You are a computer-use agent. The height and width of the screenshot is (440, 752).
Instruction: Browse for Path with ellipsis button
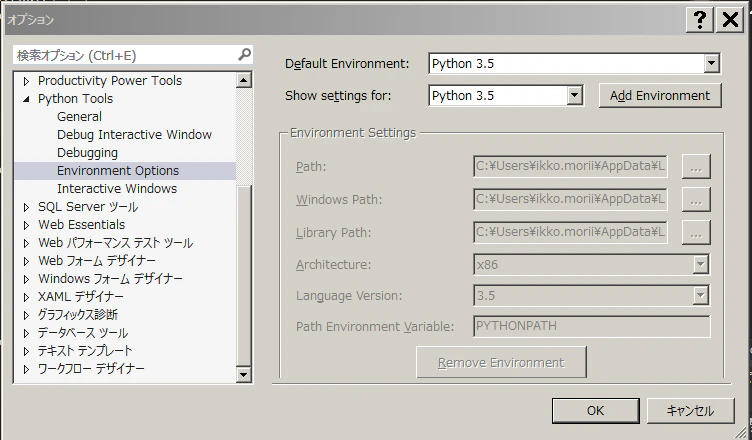696,166
